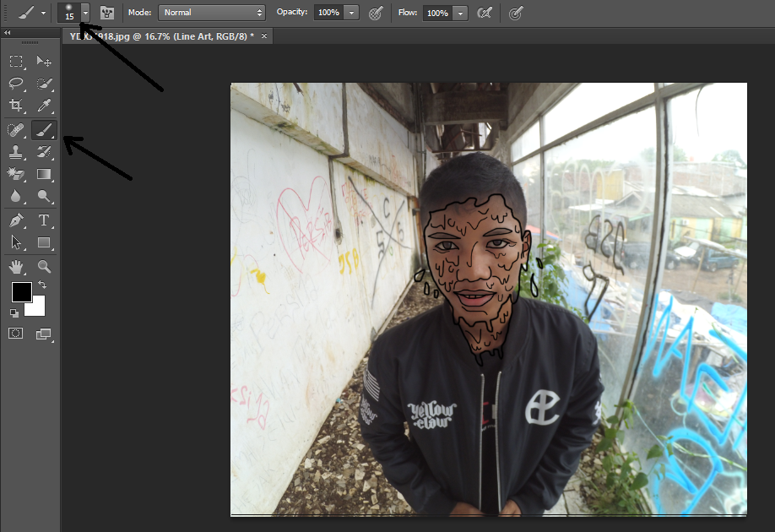Viewport: 775px width, 532px height.
Task: Activate the Zoom tool
Action: click(44, 266)
